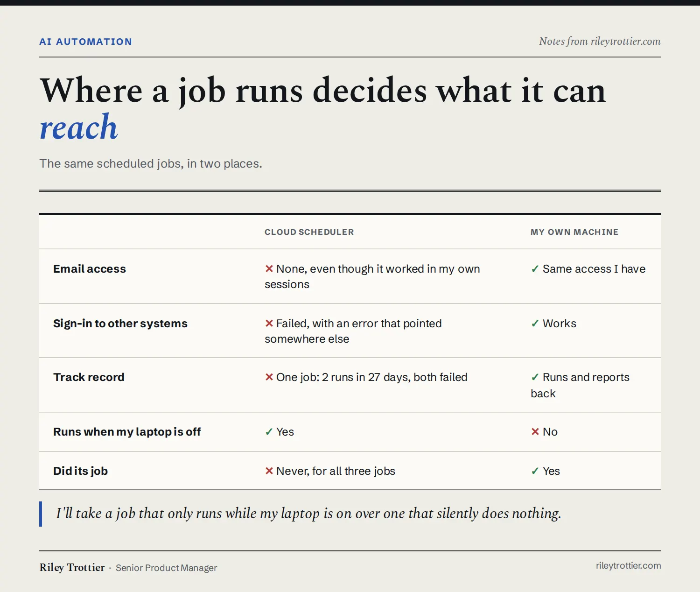Click the author name "Riley Trottier"
This screenshot has height=592, width=700.
pos(72,567)
